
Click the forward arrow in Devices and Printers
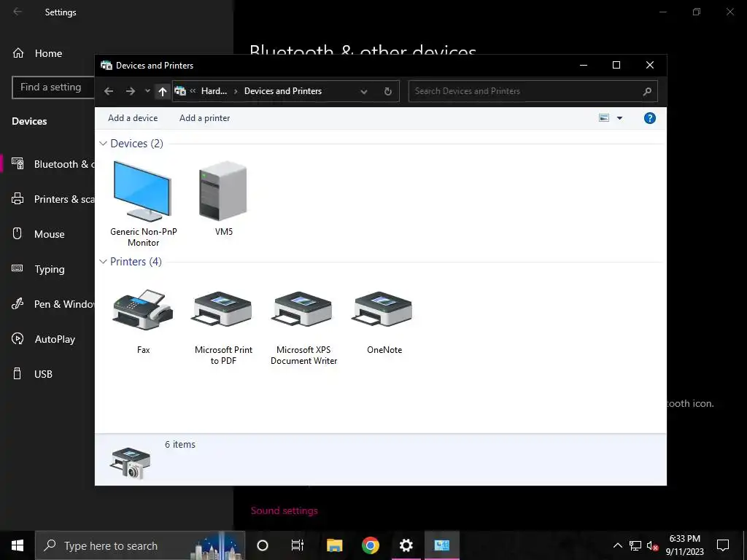pos(130,91)
